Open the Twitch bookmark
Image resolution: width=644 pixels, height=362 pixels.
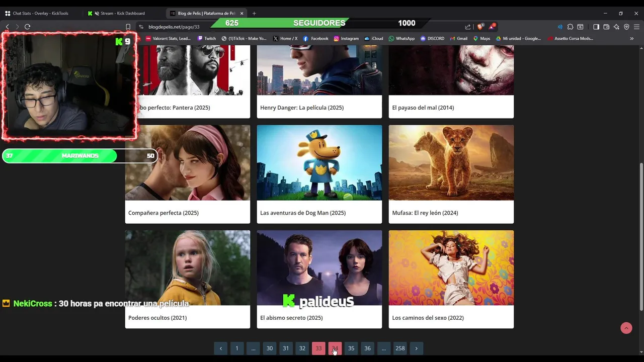[x=207, y=38]
